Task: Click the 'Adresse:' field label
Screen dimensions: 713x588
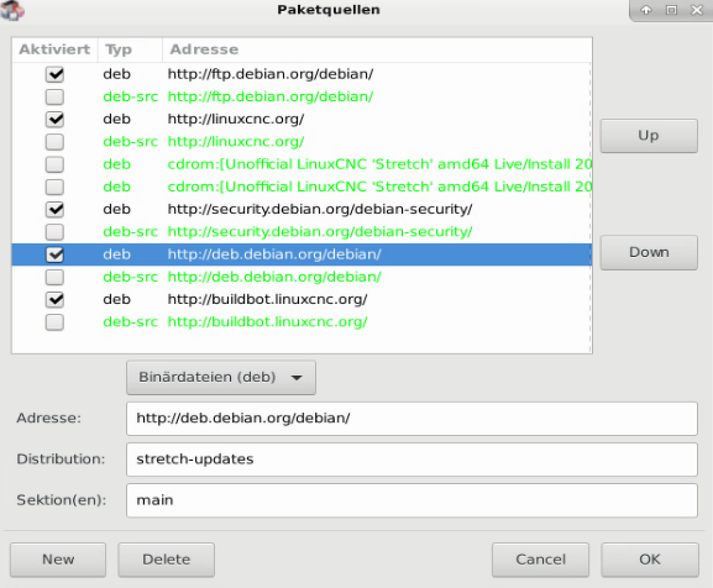Action: (49, 418)
